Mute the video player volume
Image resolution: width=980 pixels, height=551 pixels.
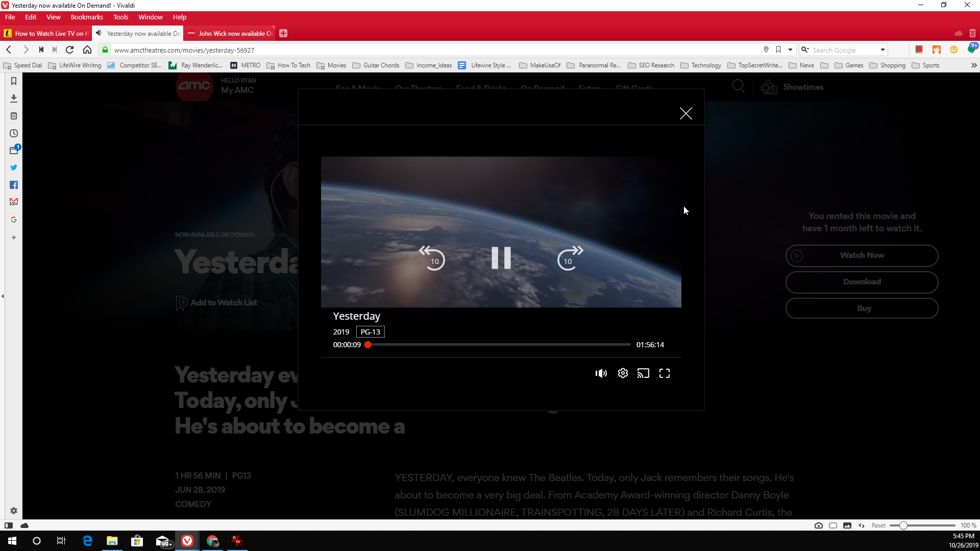601,373
